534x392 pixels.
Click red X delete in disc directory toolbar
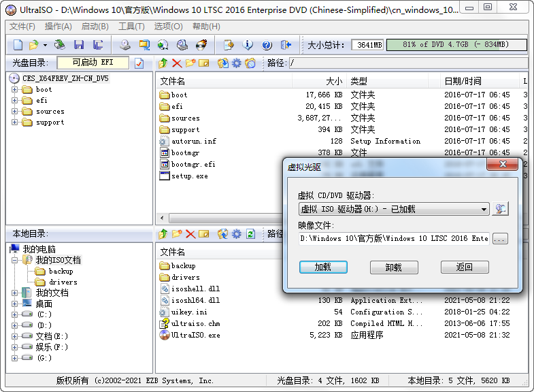177,63
